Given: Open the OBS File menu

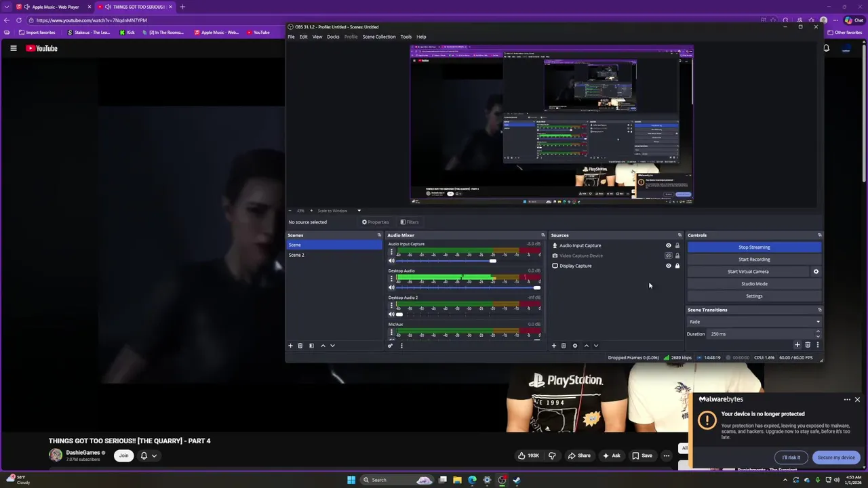Looking at the screenshot, I should click(291, 37).
